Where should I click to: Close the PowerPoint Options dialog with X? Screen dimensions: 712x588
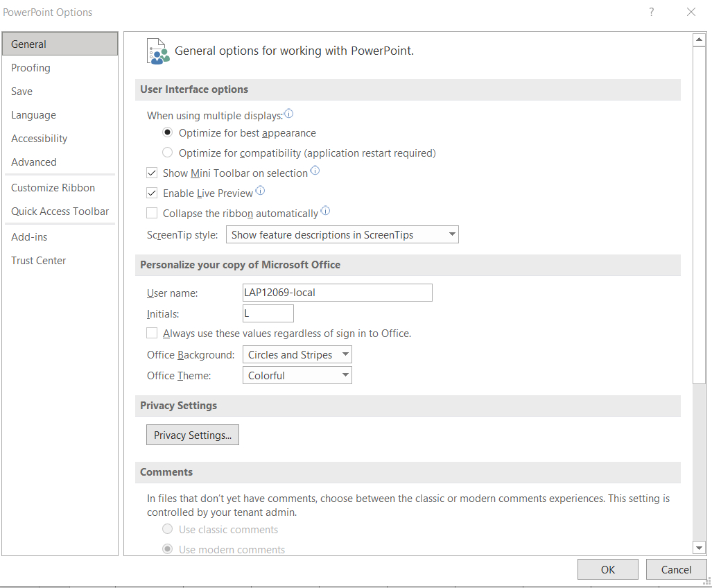tap(691, 12)
